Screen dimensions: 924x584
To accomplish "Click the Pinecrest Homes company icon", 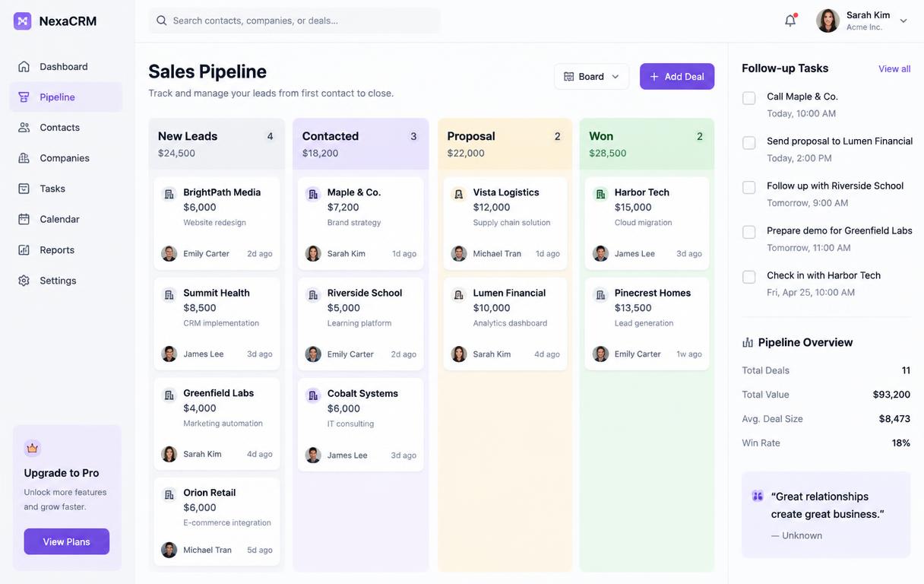I will 600,295.
